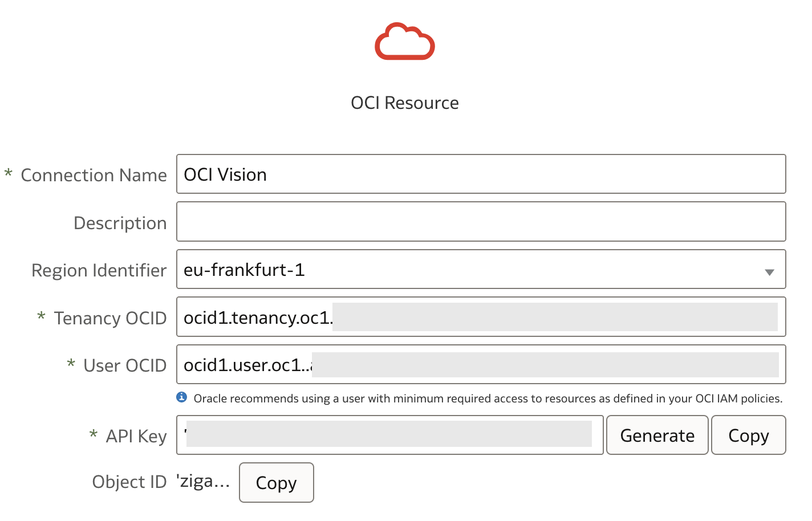
Task: Click the API Key label
Action: pos(136,436)
